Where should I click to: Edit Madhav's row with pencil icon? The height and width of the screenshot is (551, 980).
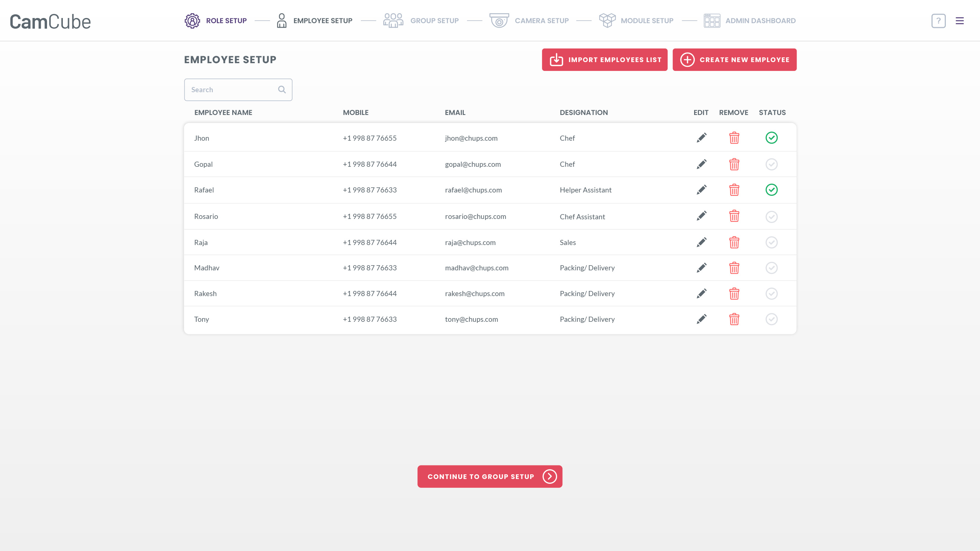(x=701, y=268)
